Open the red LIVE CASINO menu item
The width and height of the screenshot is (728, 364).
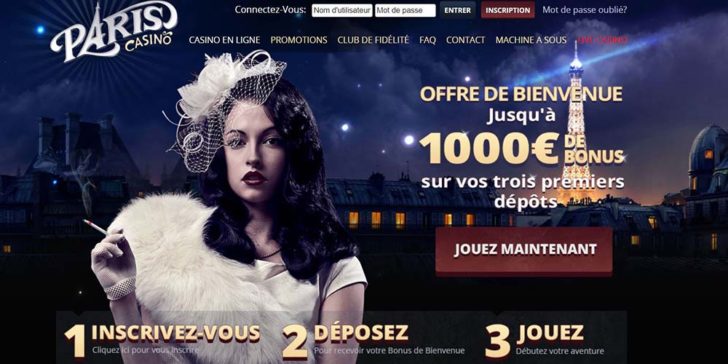pos(602,40)
